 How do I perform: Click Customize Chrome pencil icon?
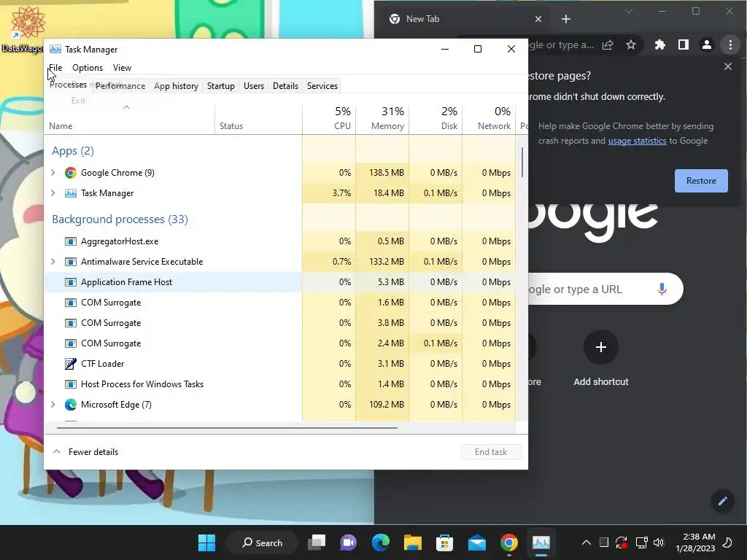[723, 500]
